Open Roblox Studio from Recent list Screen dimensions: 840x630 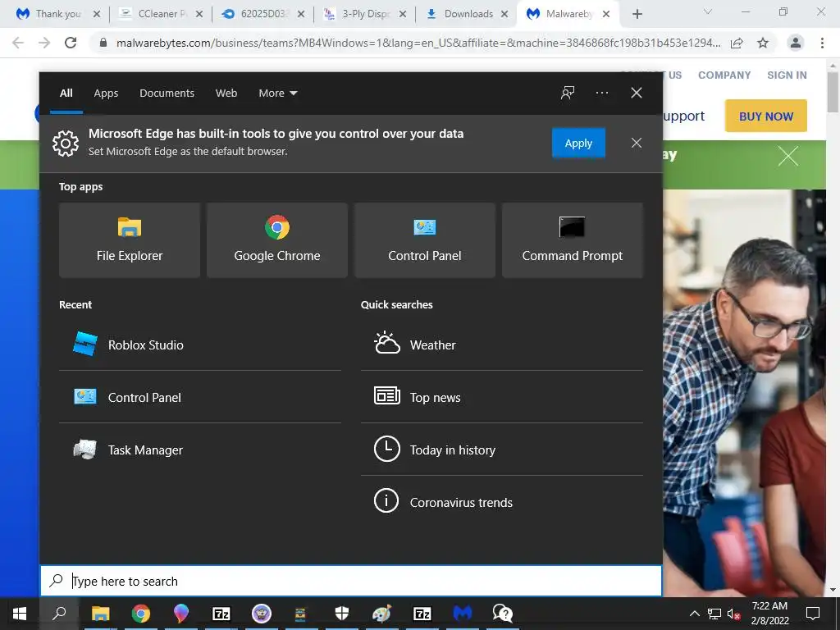(200, 345)
